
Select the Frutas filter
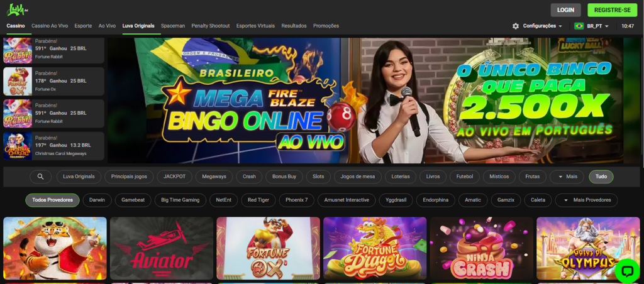(532, 177)
